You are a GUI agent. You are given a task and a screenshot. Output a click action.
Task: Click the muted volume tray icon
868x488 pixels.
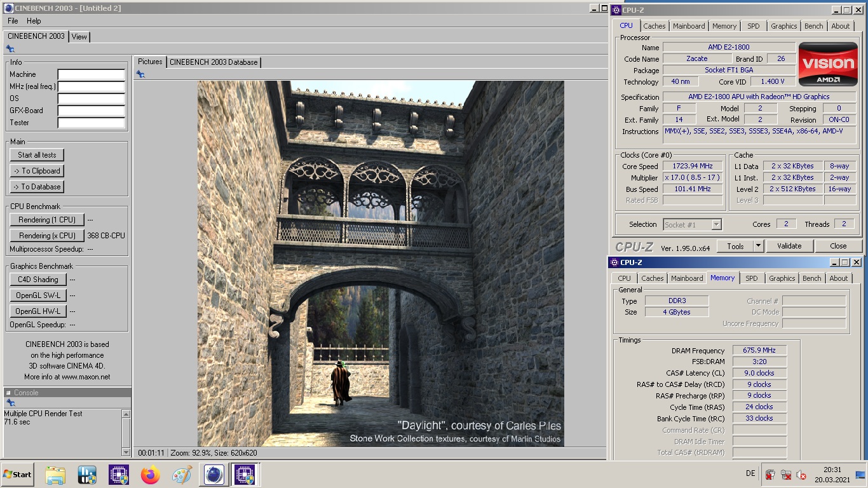[802, 475]
